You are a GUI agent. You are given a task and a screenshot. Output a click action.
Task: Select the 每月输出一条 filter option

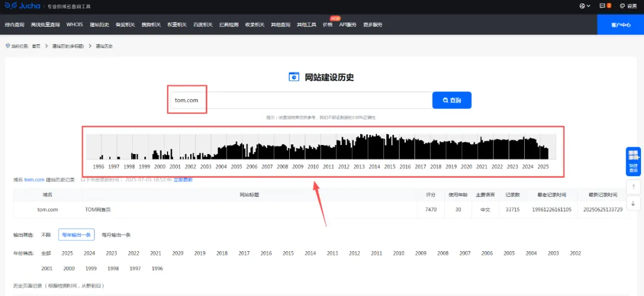(116, 235)
